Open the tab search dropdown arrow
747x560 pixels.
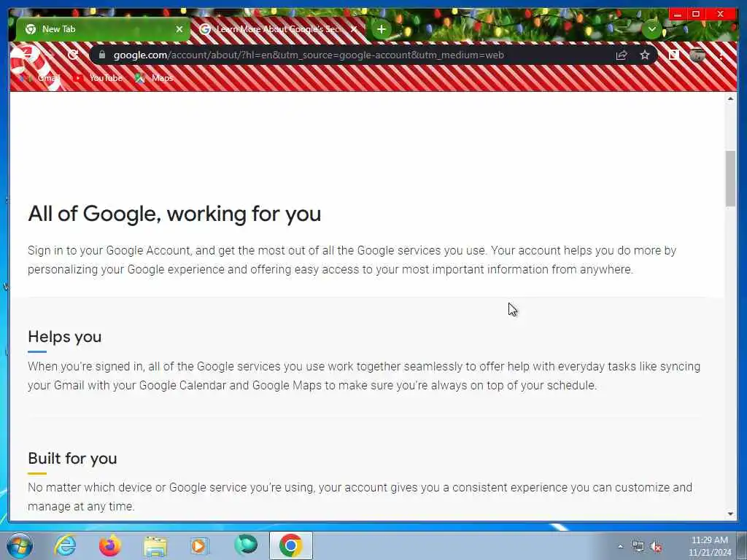click(x=651, y=29)
